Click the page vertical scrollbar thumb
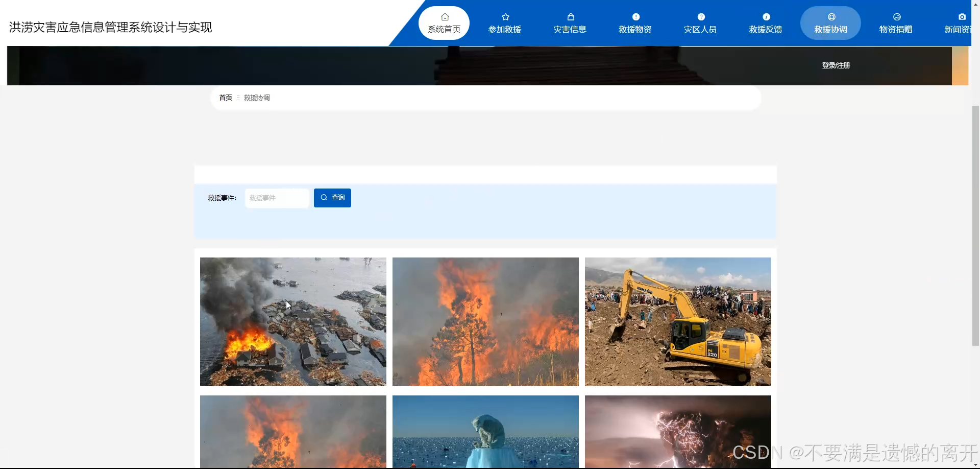The height and width of the screenshot is (469, 980). 975,226
